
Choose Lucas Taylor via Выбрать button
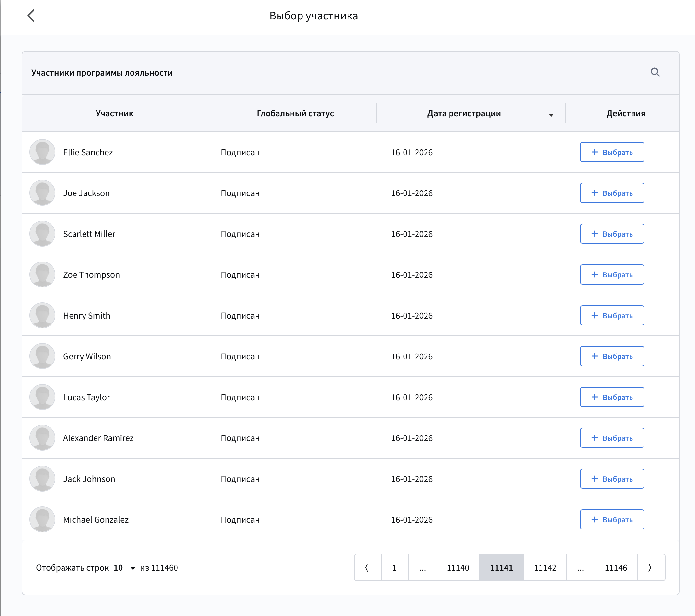[612, 397]
